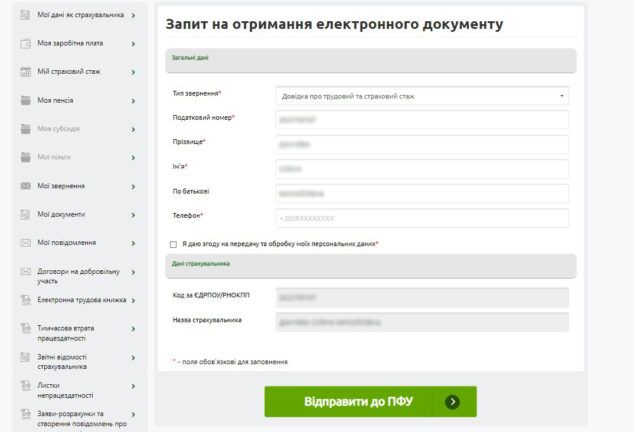Viewport: 634px width, 432px height.
Task: Expand Мої дані як страхувальника chevron
Action: pyautogui.click(x=133, y=15)
